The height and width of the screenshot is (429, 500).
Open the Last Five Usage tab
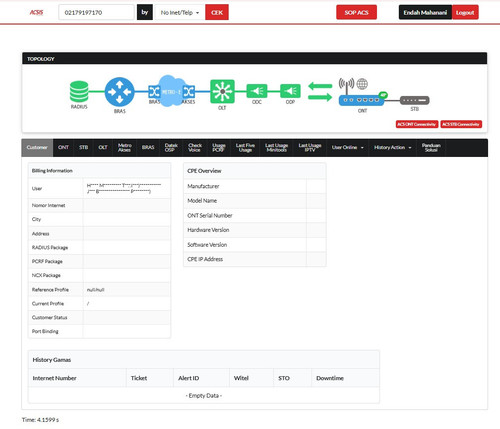(x=245, y=147)
